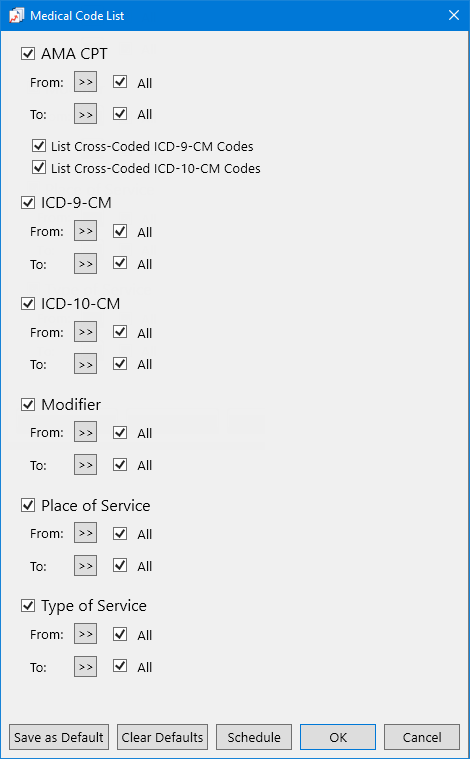Image resolution: width=470 pixels, height=759 pixels.
Task: Open Place of Service To lookup button
Action: 85,565
